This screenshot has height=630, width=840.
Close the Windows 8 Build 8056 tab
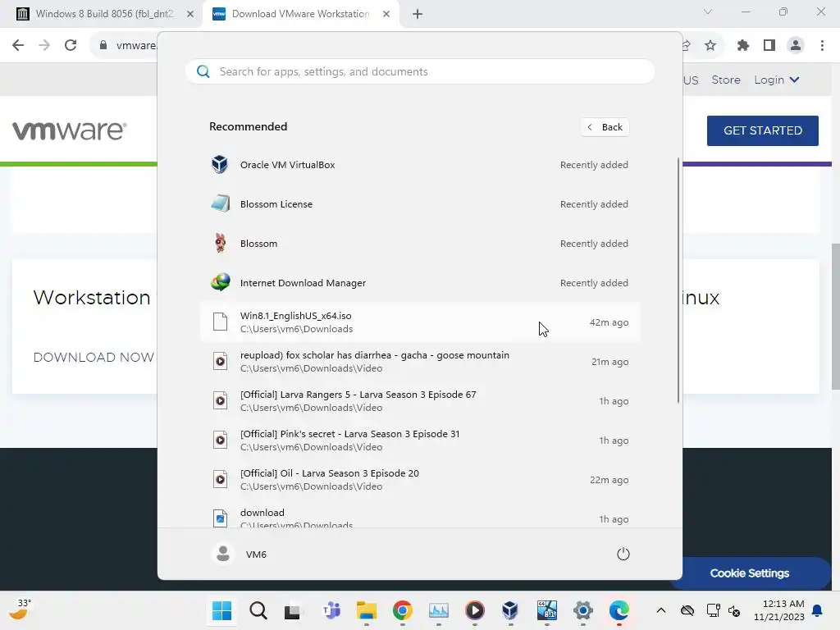(x=190, y=14)
